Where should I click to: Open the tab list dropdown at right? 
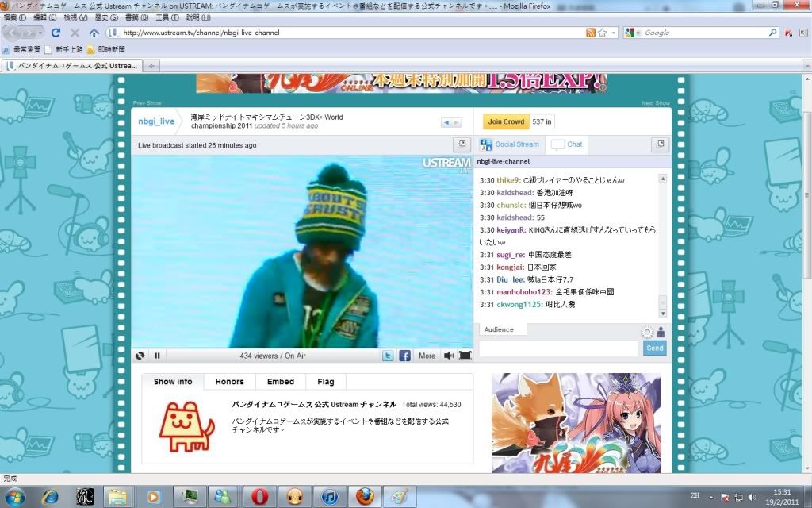(x=806, y=66)
